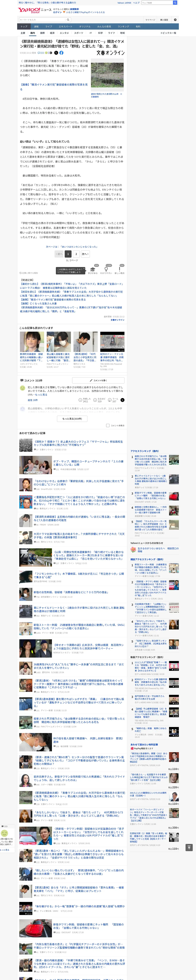
Task: Click the 文春オンライン source link below the article
Action: coord(118,320)
